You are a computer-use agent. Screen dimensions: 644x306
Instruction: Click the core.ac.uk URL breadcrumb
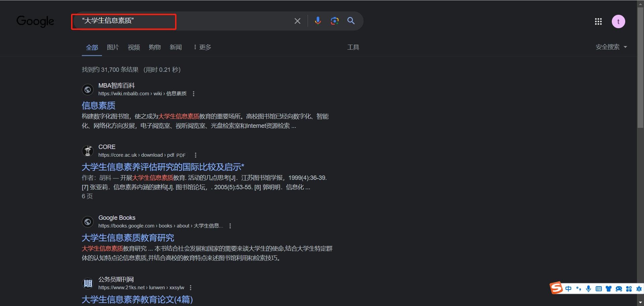click(136, 155)
